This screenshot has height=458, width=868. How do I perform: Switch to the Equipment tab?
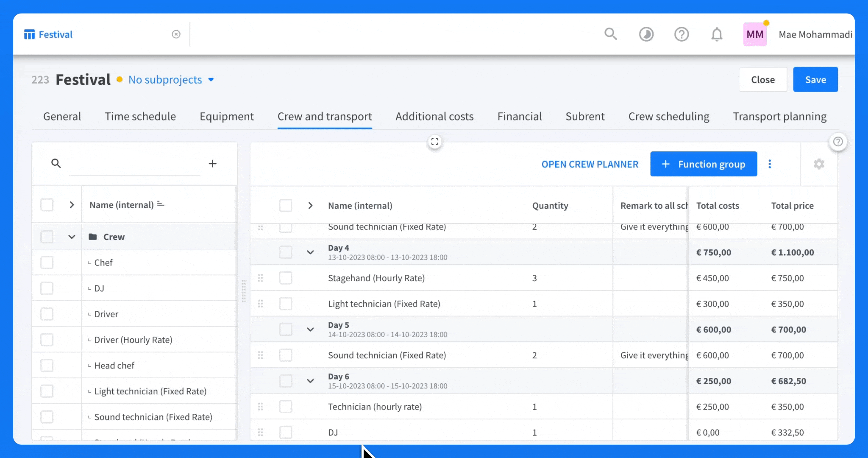pos(227,117)
